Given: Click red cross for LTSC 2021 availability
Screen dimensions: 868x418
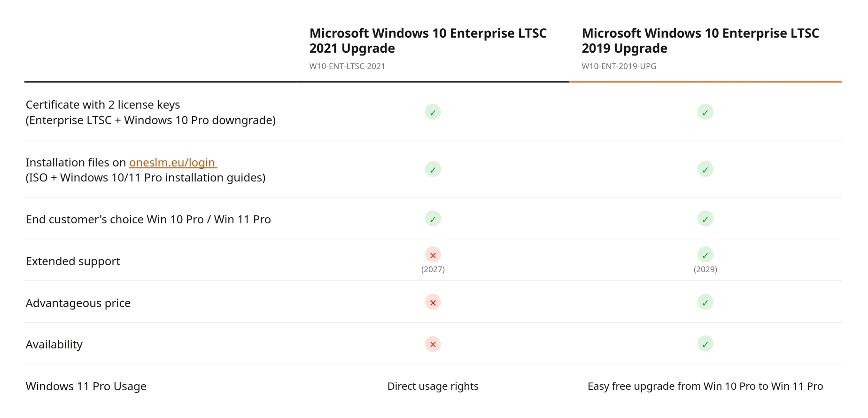Looking at the screenshot, I should pyautogui.click(x=433, y=344).
